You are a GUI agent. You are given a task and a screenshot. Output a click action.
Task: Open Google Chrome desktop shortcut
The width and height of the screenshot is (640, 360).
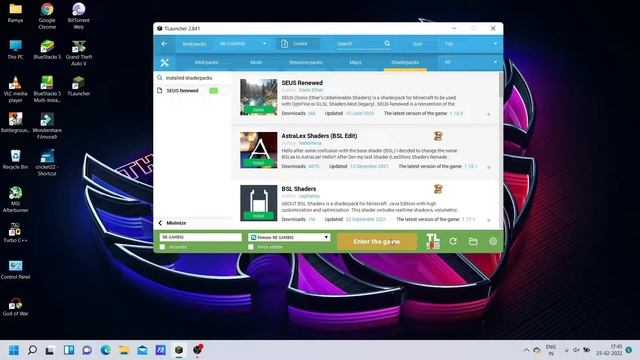47,16
